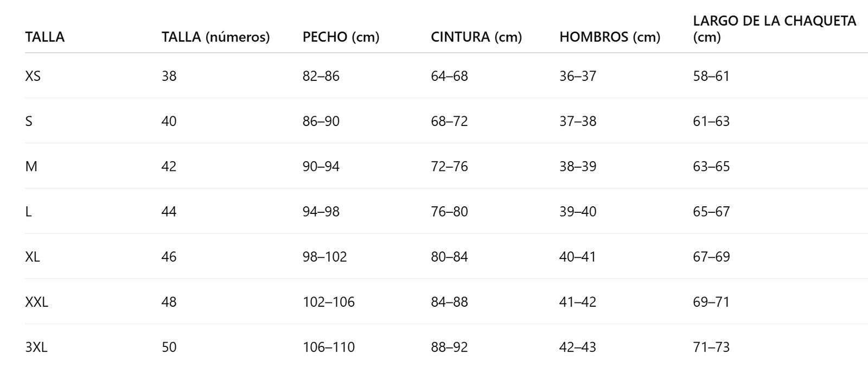Select the XS size cell
This screenshot has height=373, width=868.
tap(33, 76)
